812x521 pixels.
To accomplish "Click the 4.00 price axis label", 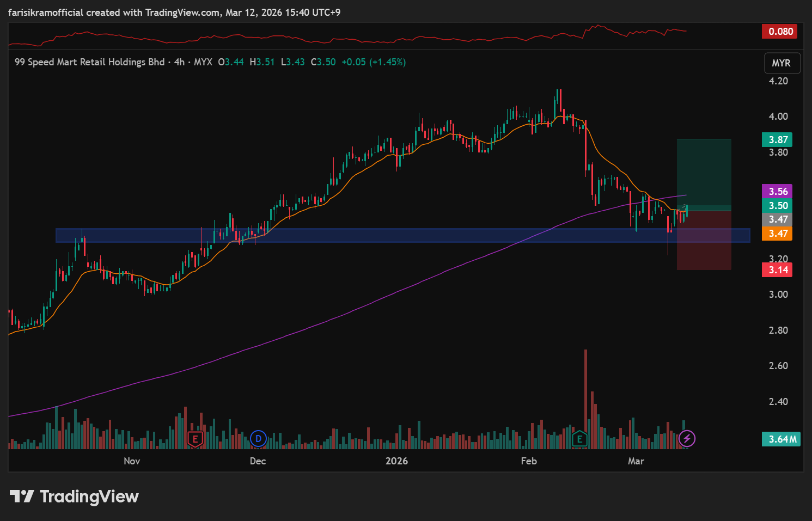I will tap(778, 117).
